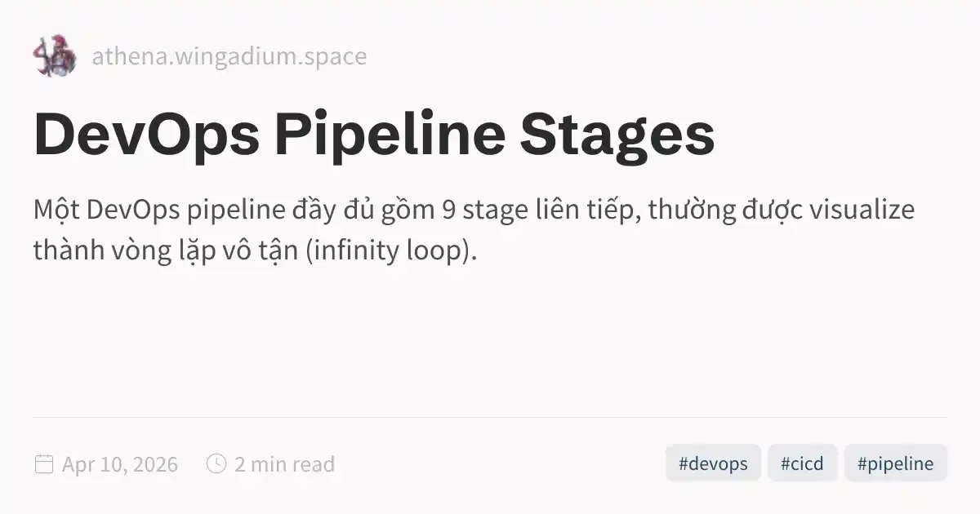Click the word 'Stages' in the heading

[x=618, y=136]
